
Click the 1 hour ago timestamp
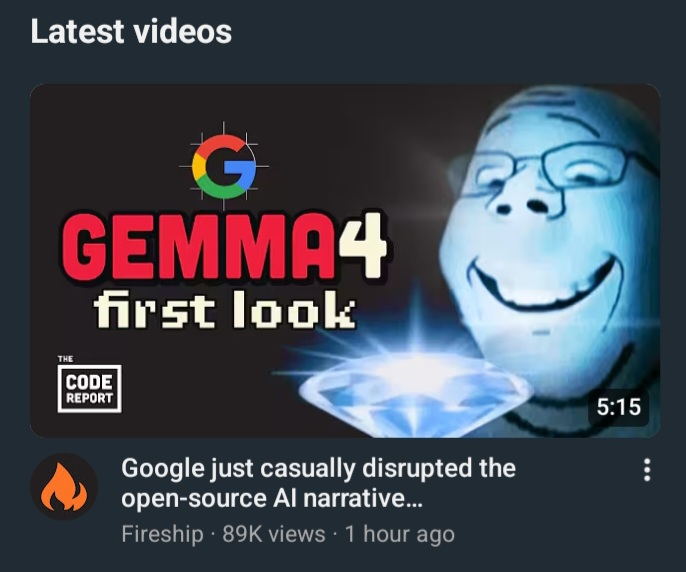(400, 534)
